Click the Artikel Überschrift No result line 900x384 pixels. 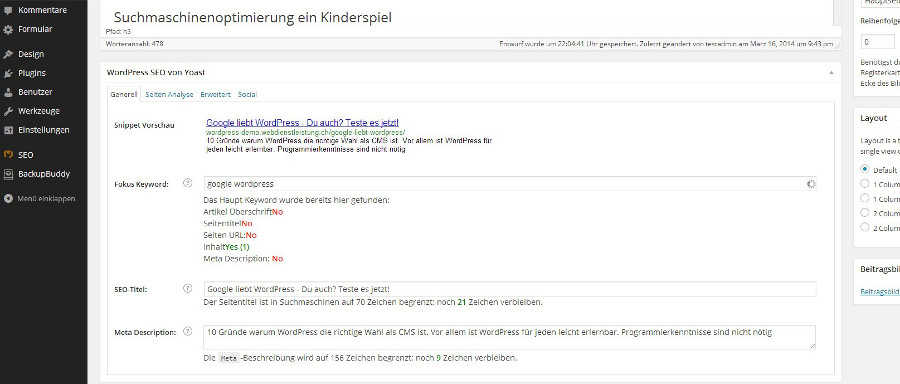tap(243, 212)
